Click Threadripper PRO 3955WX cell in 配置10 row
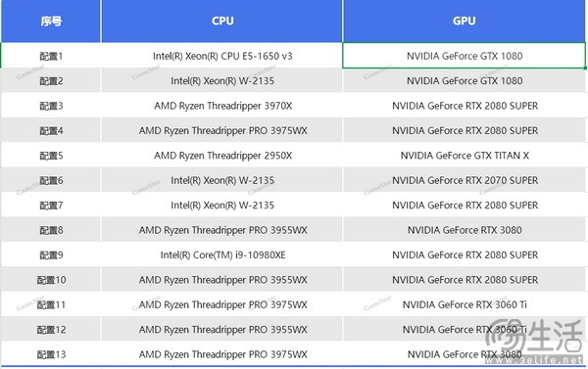This screenshot has height=369, width=588. [222, 280]
